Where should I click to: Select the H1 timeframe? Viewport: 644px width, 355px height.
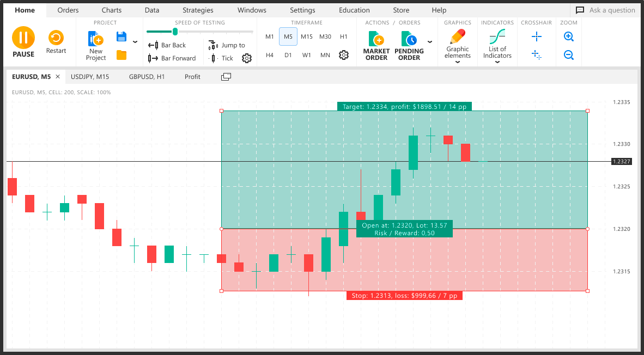[343, 36]
